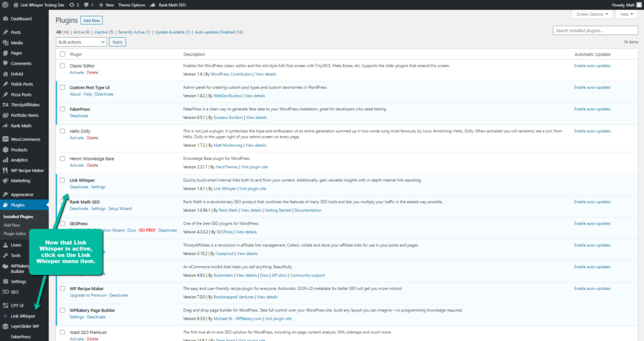Check the Heroic Knowledge Base checkbox
644x341 pixels.
click(x=62, y=159)
